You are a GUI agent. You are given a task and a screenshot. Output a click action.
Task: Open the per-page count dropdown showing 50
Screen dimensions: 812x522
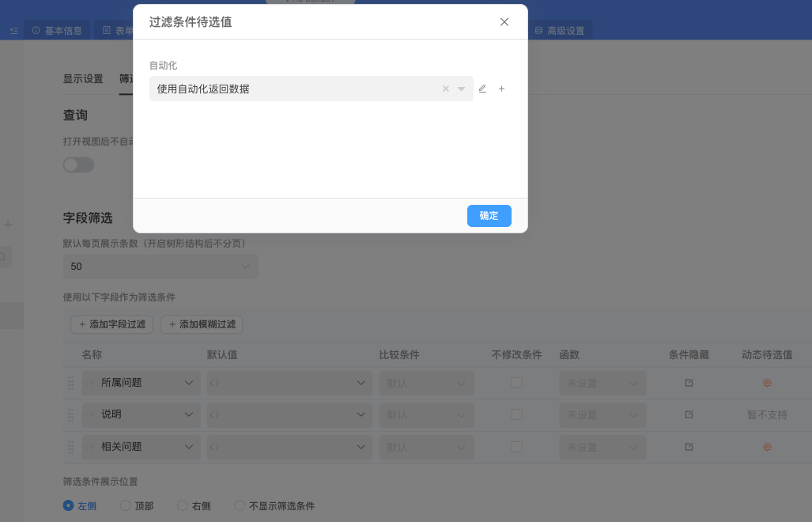[161, 267]
